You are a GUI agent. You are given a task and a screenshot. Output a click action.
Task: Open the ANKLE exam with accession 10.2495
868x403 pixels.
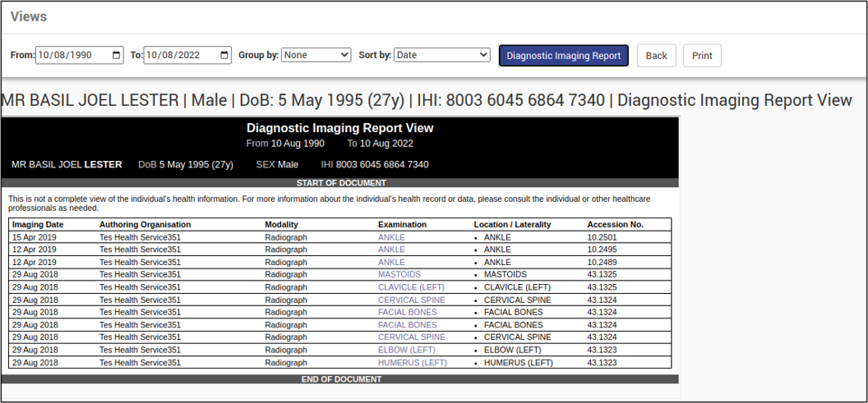(391, 250)
